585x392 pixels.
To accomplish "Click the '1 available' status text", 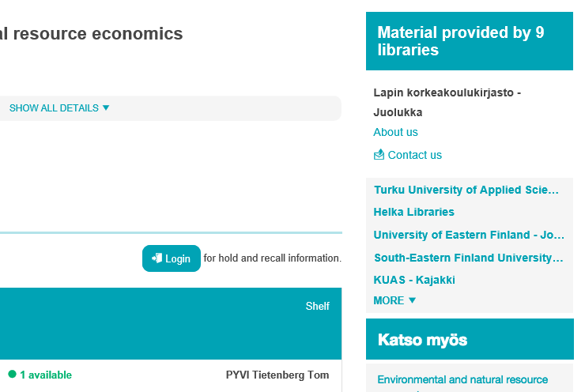I will pos(46,375).
